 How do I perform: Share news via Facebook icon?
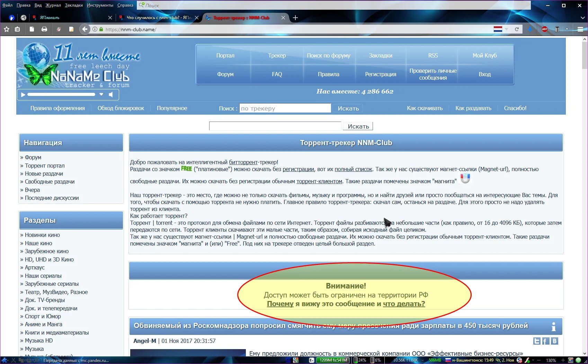(545, 341)
